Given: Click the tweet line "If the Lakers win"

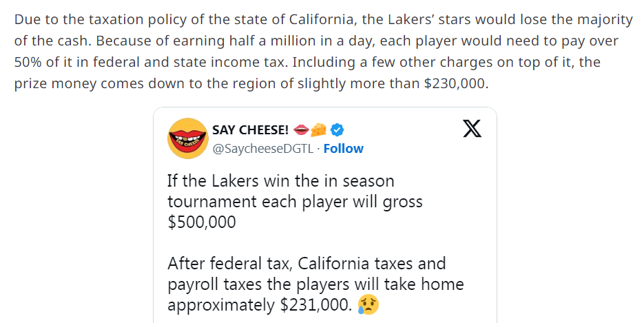Looking at the screenshot, I should pos(280,181).
